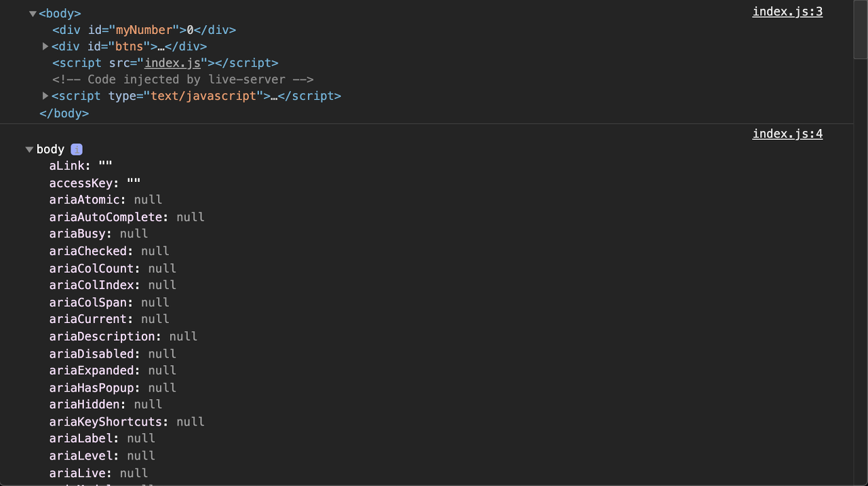868x486 pixels.
Task: Follow the index.js src attribute link
Action: click(172, 63)
